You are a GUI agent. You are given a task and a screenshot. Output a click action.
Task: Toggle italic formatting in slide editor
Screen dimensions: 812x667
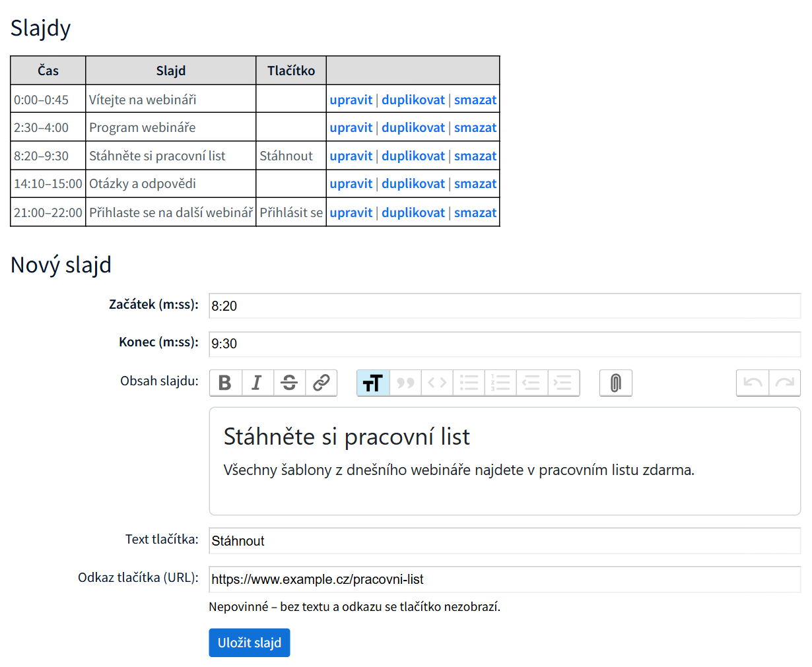[x=257, y=383]
